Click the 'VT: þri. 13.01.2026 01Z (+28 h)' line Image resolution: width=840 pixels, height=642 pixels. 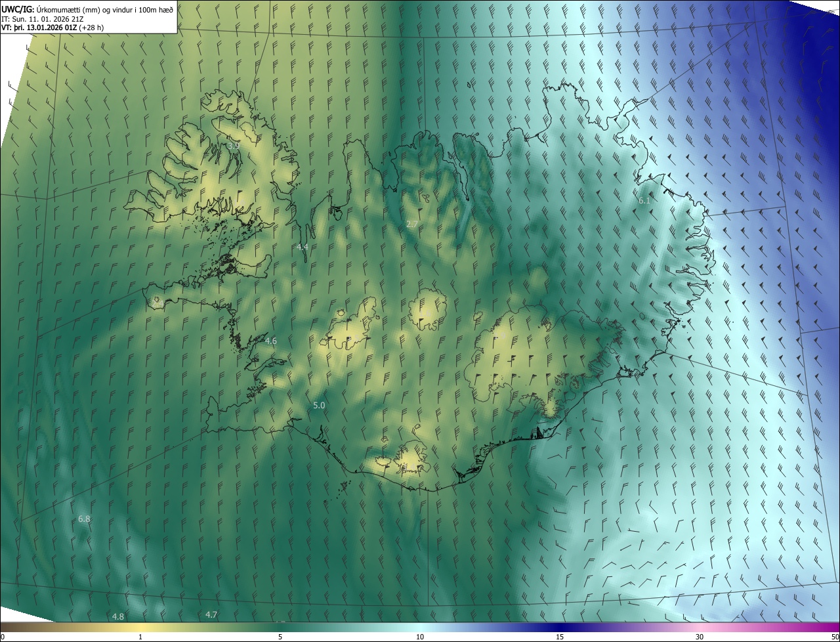pyautogui.click(x=52, y=28)
